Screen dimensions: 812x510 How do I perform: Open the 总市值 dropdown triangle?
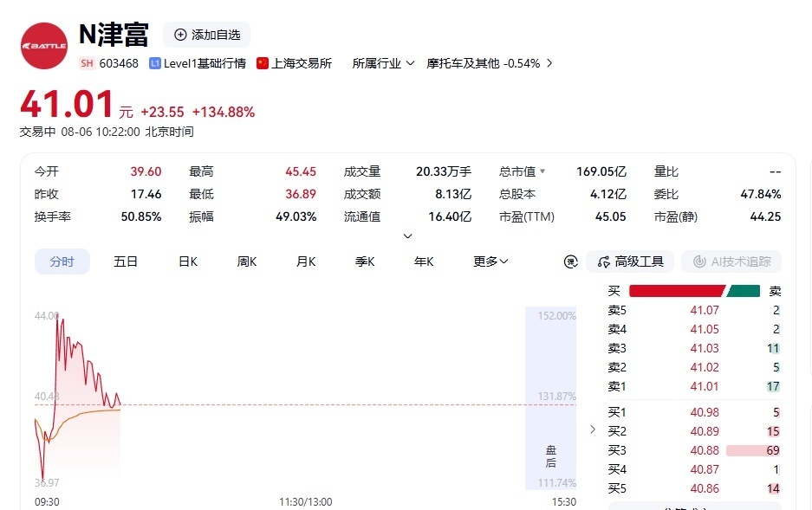pyautogui.click(x=542, y=171)
